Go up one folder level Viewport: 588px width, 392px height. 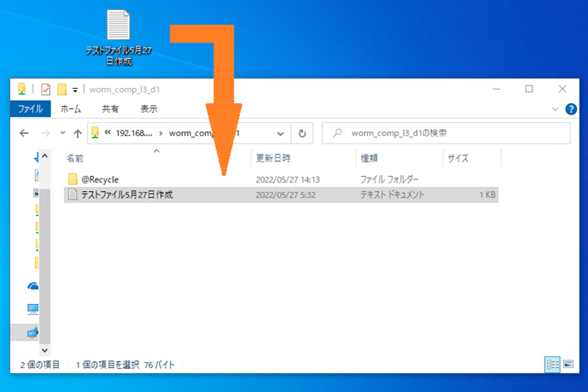point(77,134)
